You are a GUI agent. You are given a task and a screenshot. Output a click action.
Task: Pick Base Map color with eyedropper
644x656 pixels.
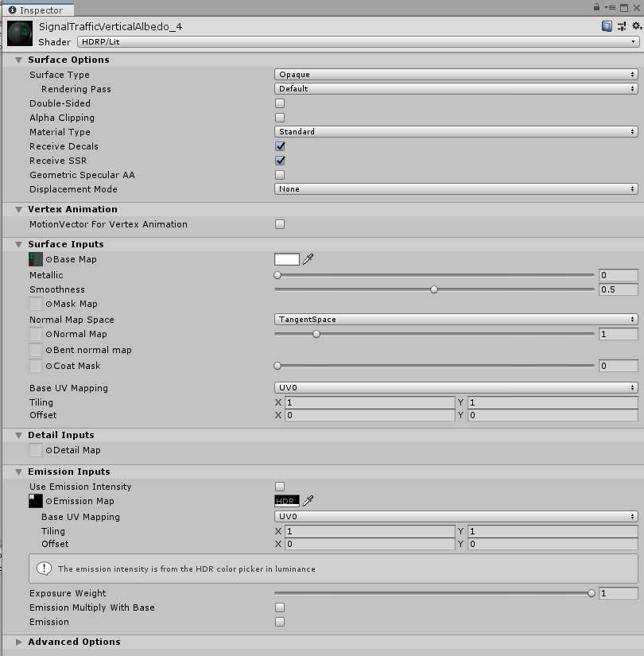pyautogui.click(x=308, y=259)
